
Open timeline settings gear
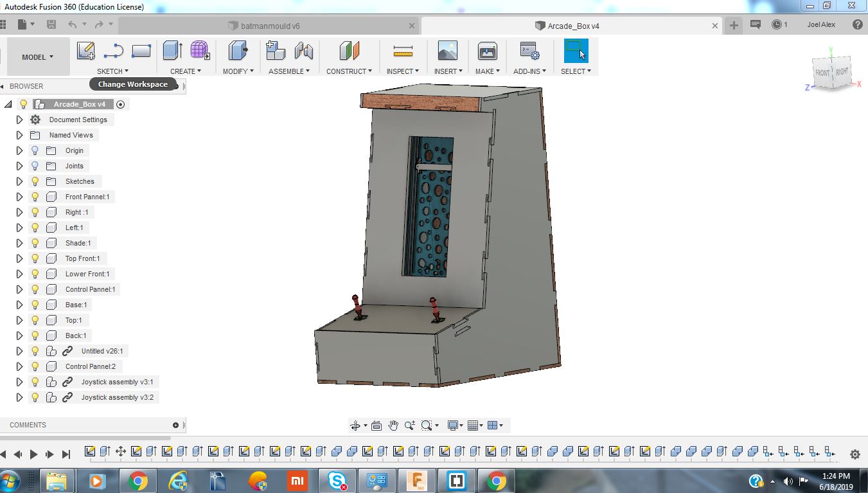(x=855, y=454)
